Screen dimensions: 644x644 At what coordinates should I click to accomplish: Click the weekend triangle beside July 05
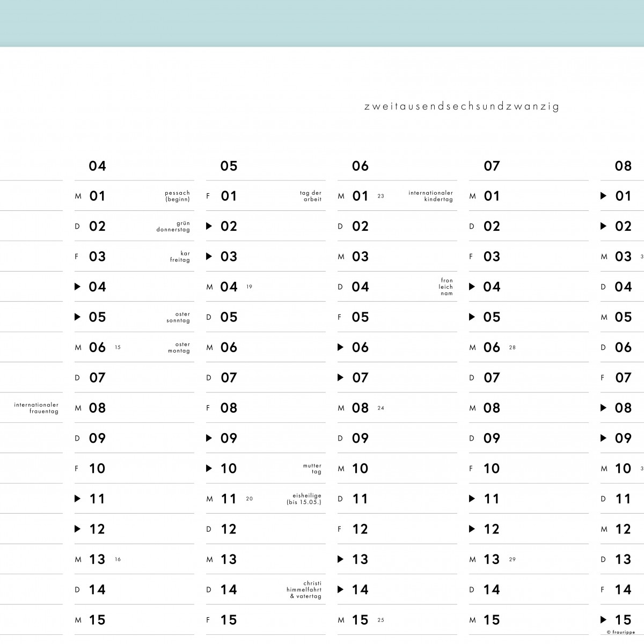coord(472,317)
